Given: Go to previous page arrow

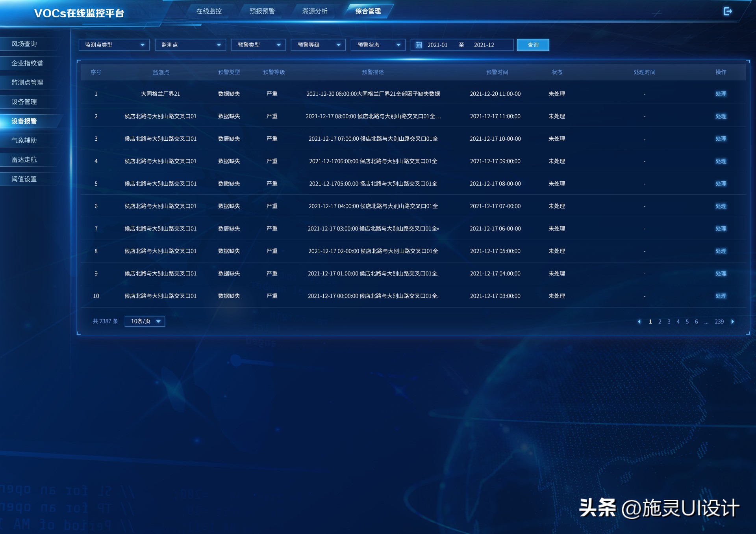Looking at the screenshot, I should tap(639, 322).
